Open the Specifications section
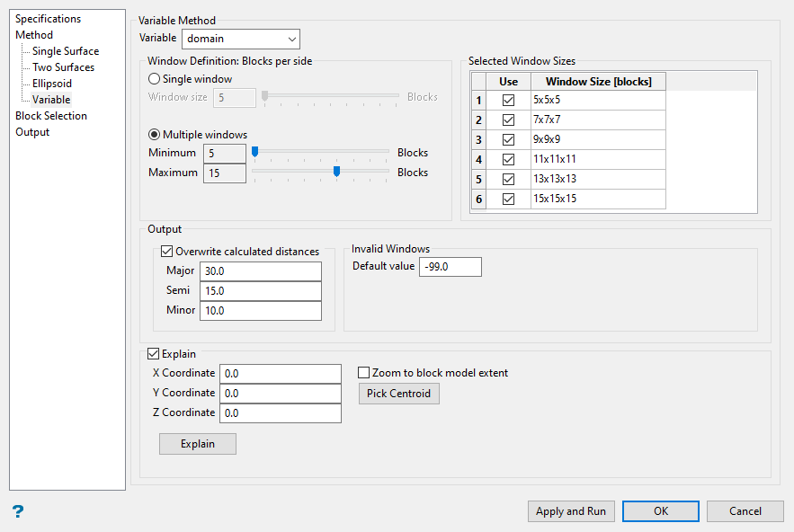This screenshot has height=532, width=794. (48, 19)
